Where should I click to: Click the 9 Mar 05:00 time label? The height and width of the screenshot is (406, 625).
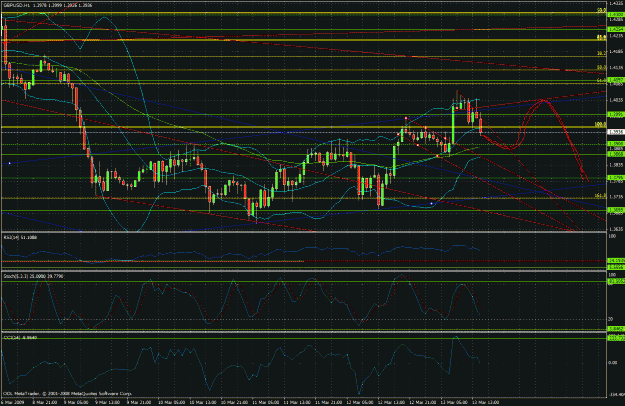click(77, 402)
